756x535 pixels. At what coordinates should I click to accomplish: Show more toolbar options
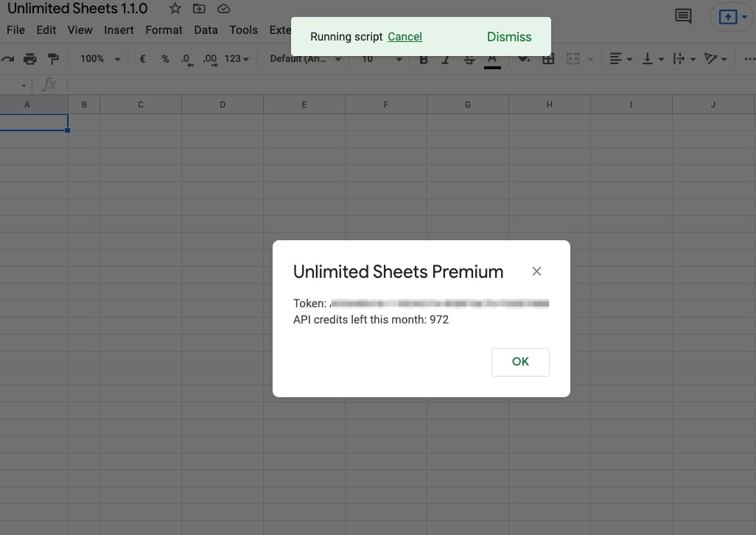[x=749, y=59]
